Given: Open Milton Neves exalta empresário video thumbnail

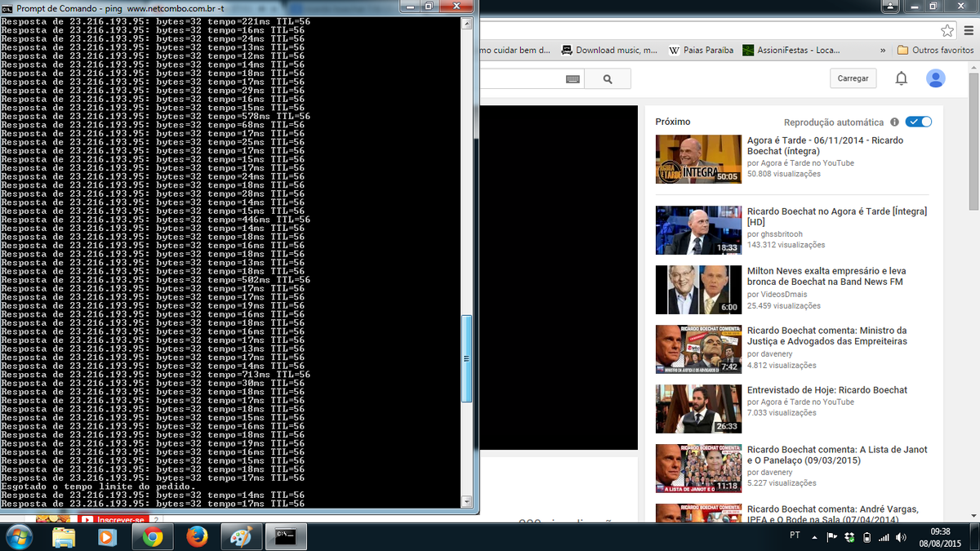Looking at the screenshot, I should (698, 290).
